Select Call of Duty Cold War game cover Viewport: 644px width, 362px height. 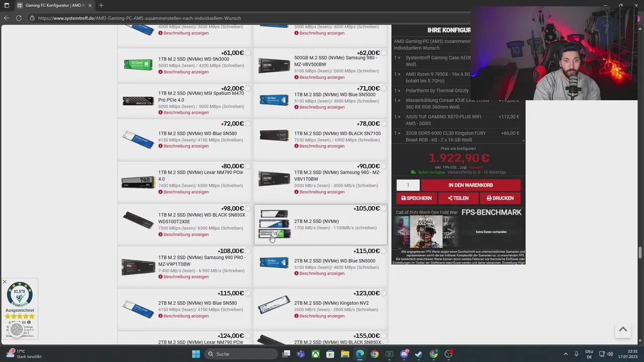(426, 232)
